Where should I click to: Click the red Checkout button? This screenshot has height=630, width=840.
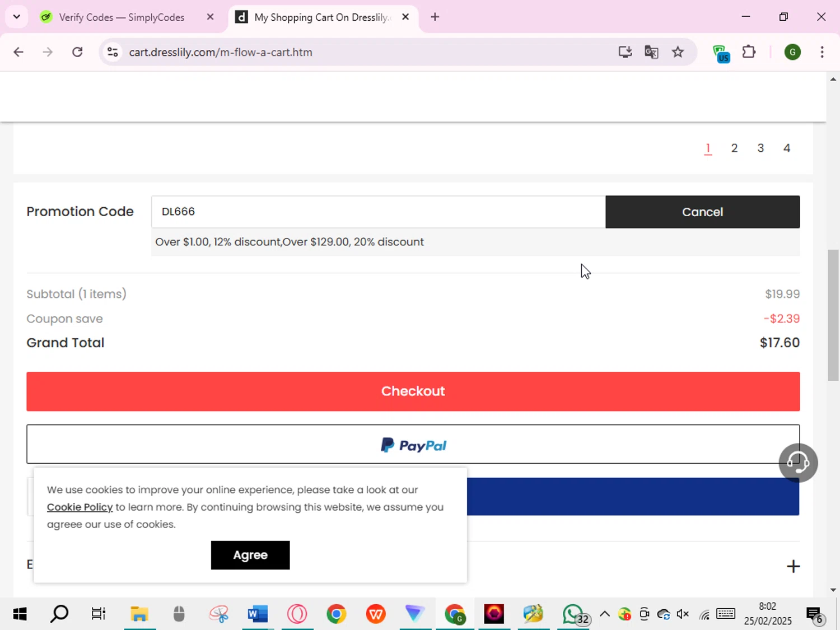click(413, 391)
